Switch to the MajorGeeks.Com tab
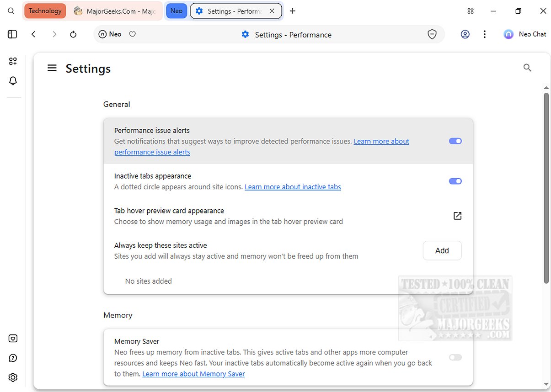This screenshot has width=551, height=392. coord(117,11)
